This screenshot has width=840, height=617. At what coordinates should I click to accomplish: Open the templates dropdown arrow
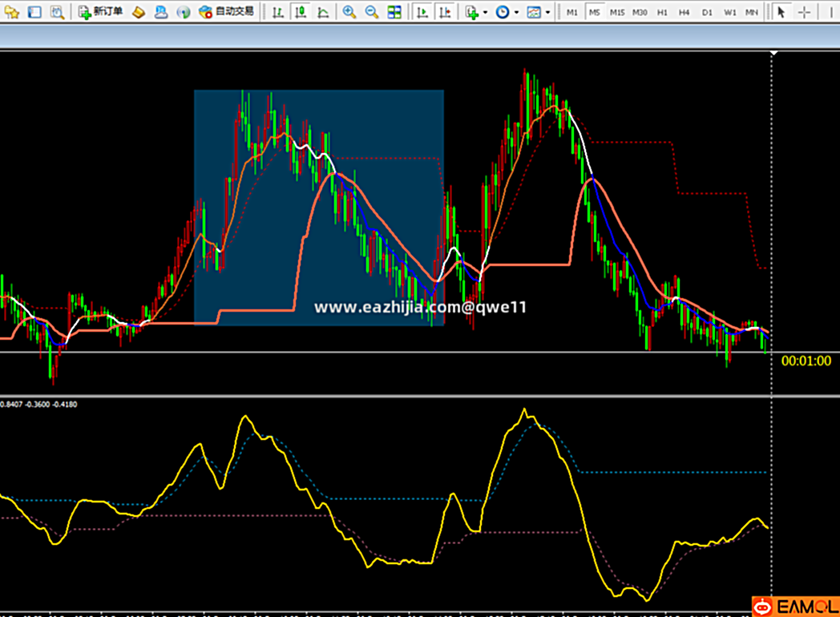coord(547,13)
